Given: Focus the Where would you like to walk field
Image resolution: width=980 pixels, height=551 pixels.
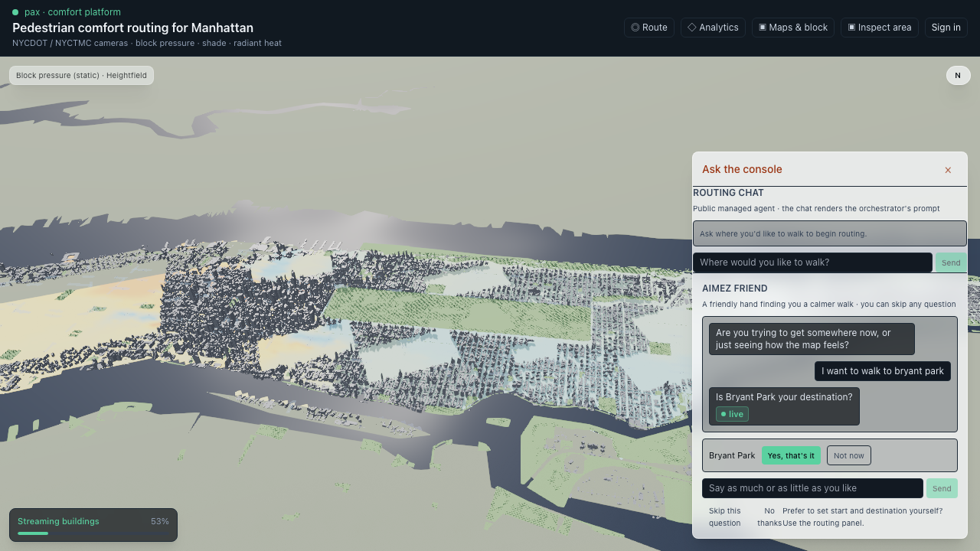Looking at the screenshot, I should (x=812, y=262).
